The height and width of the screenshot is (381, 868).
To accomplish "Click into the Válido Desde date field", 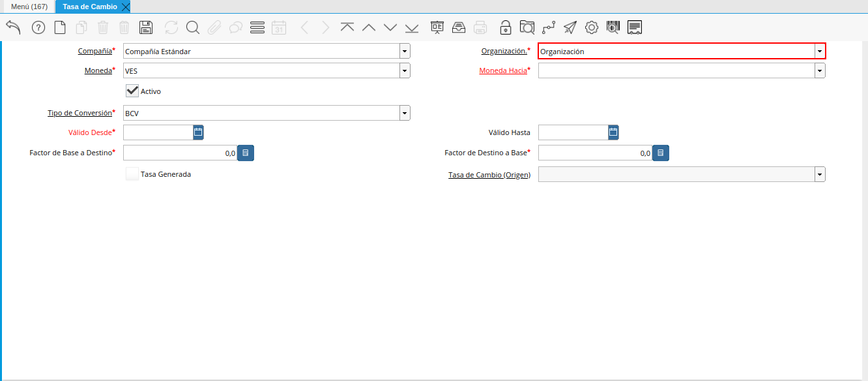I will point(158,132).
